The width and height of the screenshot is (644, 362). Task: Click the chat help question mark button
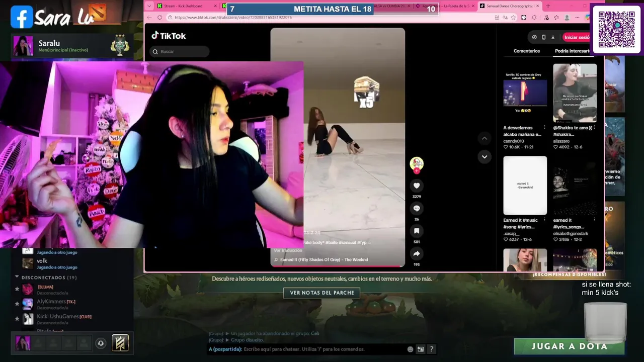431,349
